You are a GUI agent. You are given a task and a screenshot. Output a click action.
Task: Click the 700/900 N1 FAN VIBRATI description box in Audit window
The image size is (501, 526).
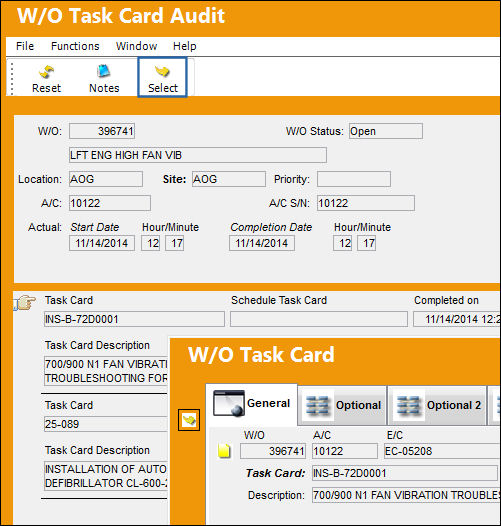(x=106, y=371)
